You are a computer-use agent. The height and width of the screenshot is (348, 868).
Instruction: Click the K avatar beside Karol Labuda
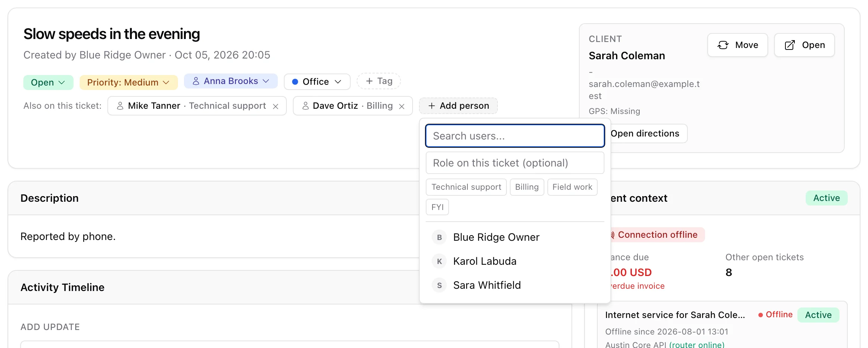tap(439, 261)
